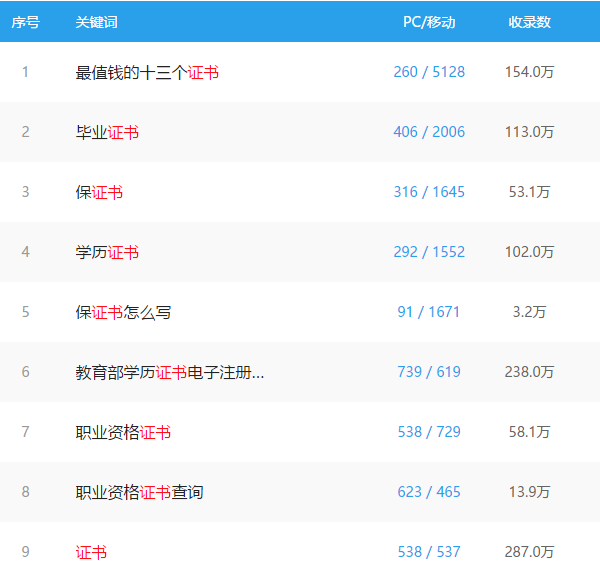This screenshot has width=600, height=573.
Task: Click index value 316 / 1645
Action: [x=429, y=192]
